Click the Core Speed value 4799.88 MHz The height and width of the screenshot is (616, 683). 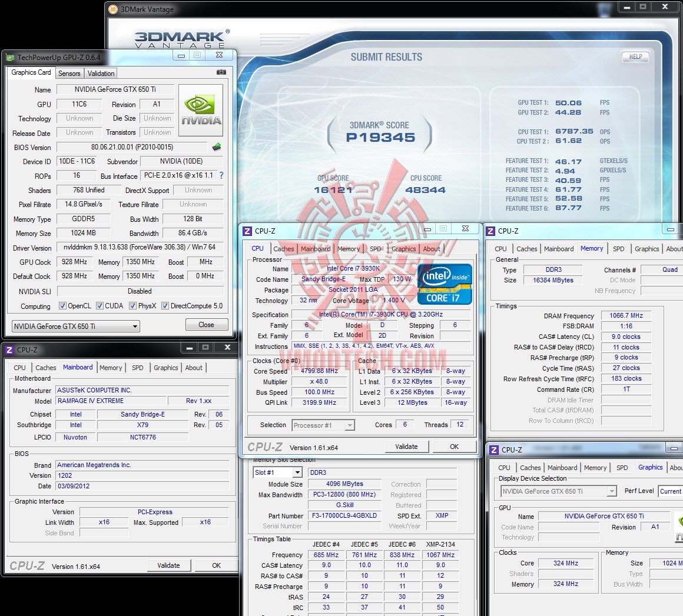(x=319, y=371)
